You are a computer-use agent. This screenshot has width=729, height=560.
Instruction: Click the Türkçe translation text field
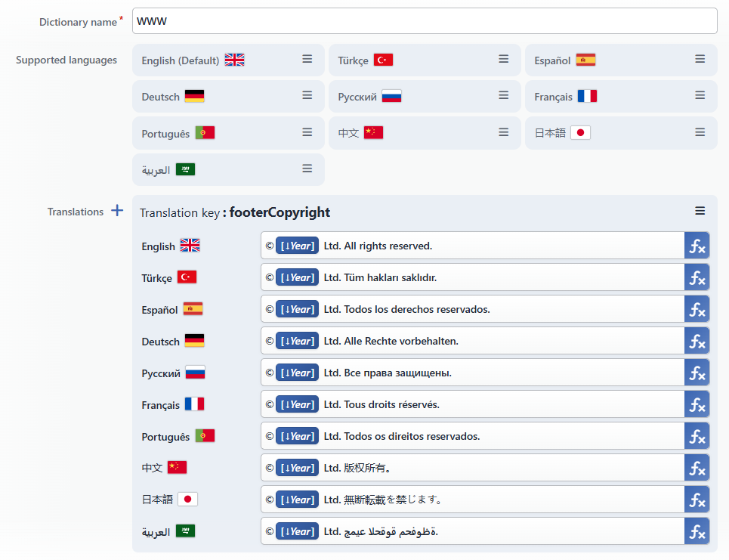tap(473, 277)
